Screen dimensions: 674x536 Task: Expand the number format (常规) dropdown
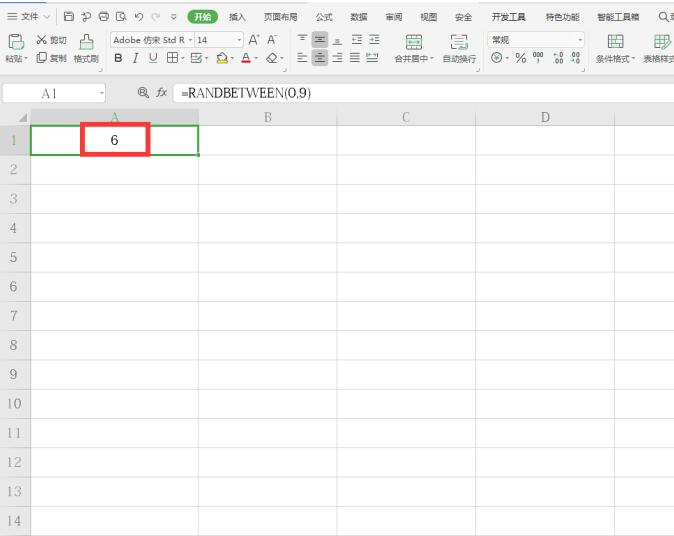[x=580, y=40]
